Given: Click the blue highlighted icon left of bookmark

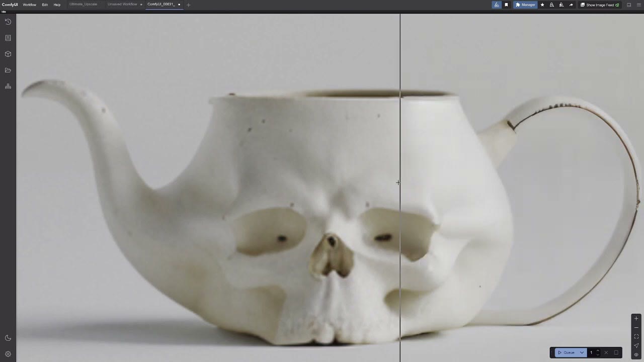Looking at the screenshot, I should [497, 5].
